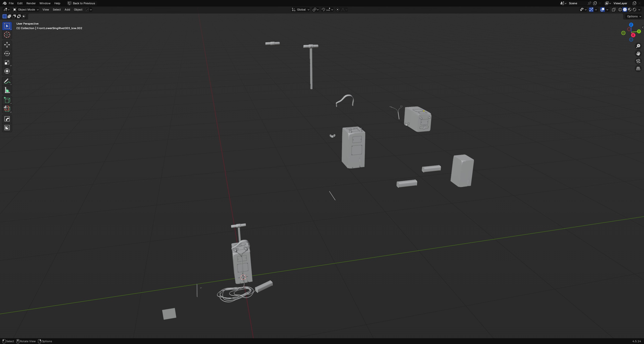Open the Add menu in header
644x344 pixels.
coord(67,10)
